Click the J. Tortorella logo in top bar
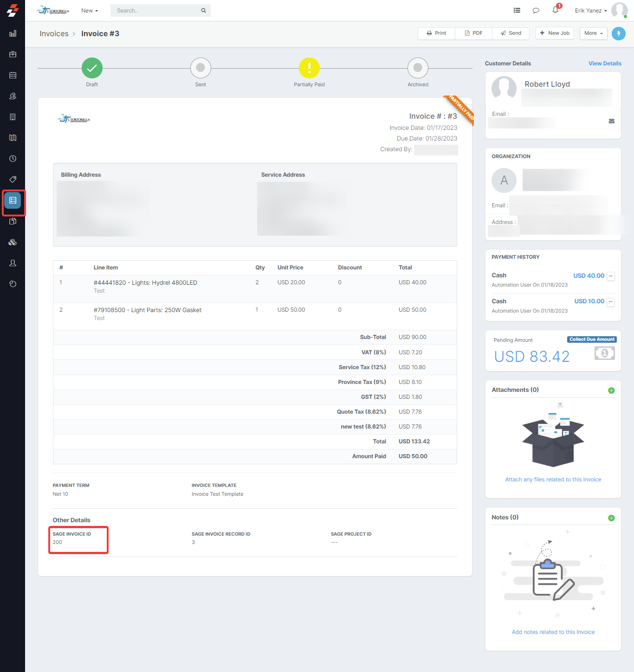Image resolution: width=634 pixels, height=672 pixels. coord(53,10)
